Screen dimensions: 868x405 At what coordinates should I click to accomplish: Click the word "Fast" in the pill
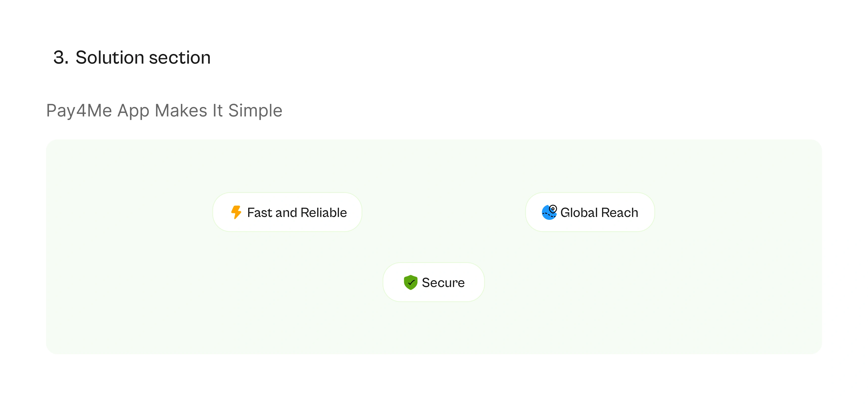[260, 213]
